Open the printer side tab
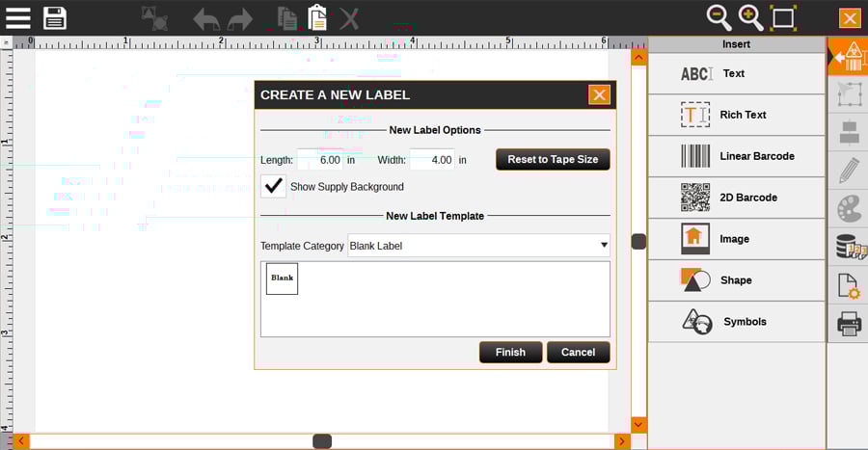 point(849,324)
